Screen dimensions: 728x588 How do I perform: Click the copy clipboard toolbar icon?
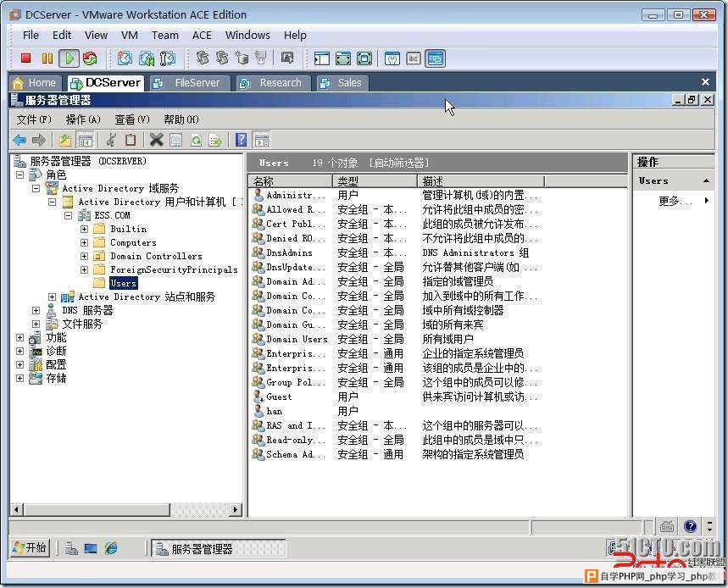131,140
